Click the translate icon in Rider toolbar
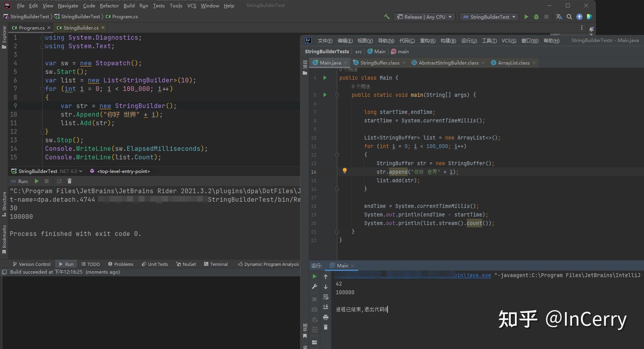Screen dimensions: 644x349 pyautogui.click(x=559, y=17)
